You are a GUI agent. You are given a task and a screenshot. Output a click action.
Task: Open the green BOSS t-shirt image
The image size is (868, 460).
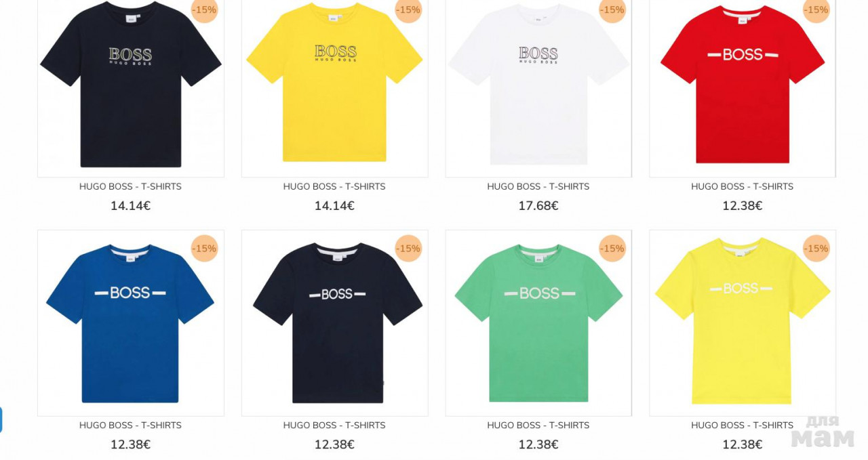pyautogui.click(x=538, y=323)
